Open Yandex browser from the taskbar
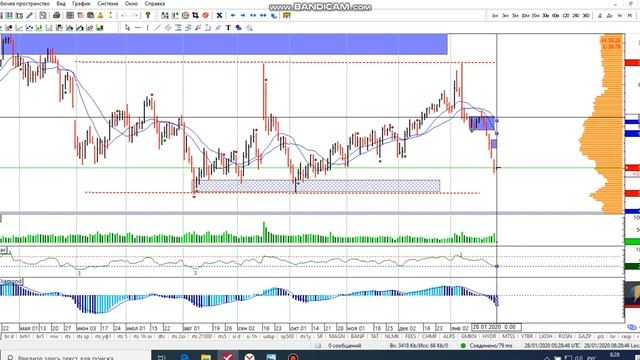 249,357
